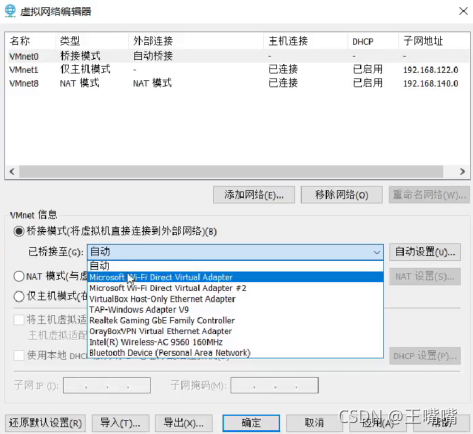Select the VMnet1 network row
The height and width of the screenshot is (434, 473).
click(x=237, y=69)
